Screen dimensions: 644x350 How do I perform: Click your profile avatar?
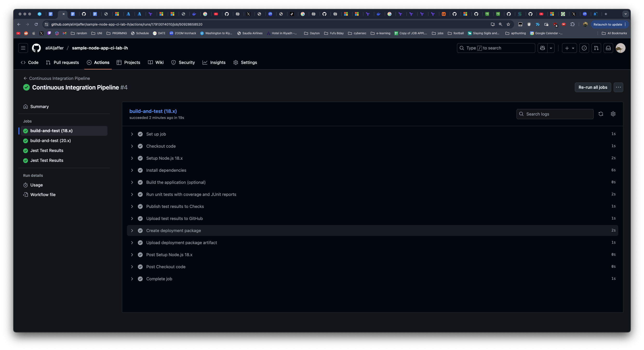[620, 48]
